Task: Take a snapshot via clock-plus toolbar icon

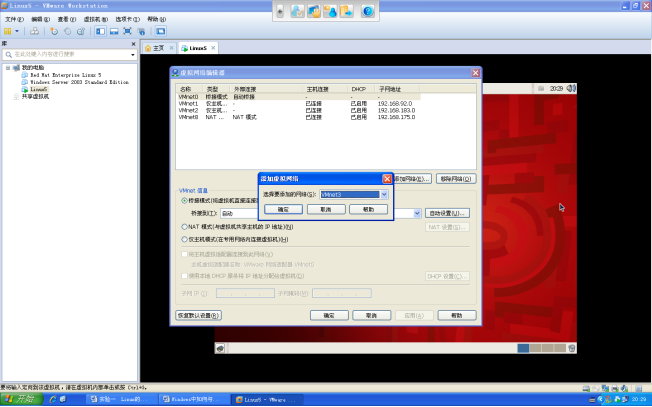Action: coord(54,31)
